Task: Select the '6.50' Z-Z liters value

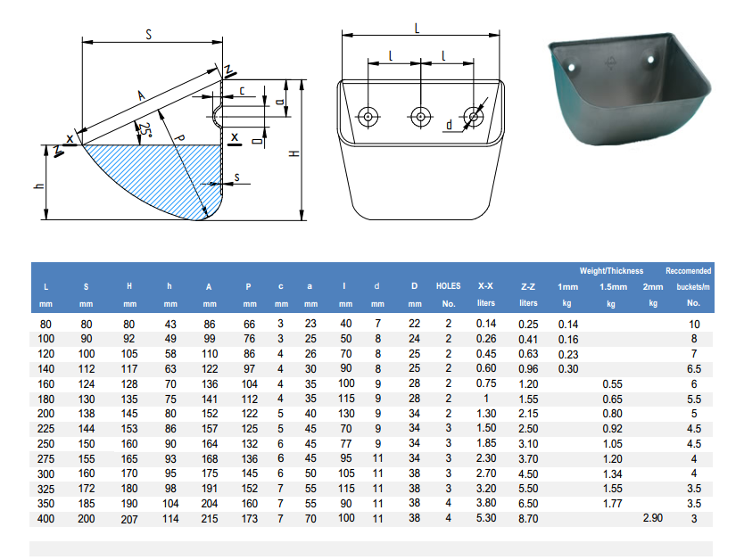Action: click(528, 504)
